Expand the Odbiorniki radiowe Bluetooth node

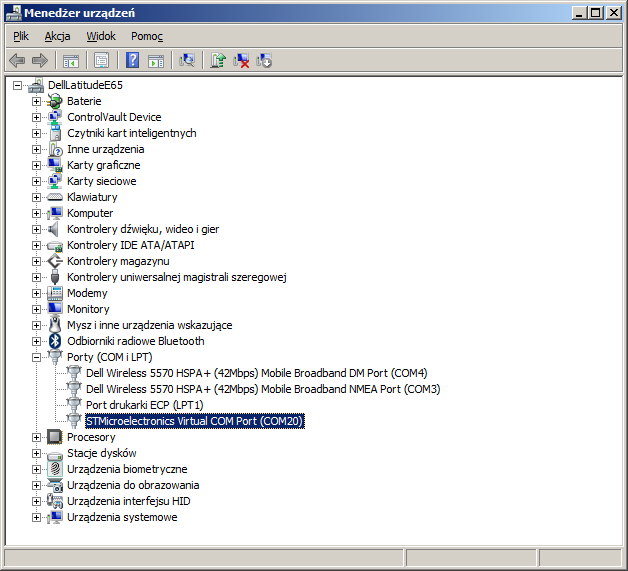coord(36,342)
